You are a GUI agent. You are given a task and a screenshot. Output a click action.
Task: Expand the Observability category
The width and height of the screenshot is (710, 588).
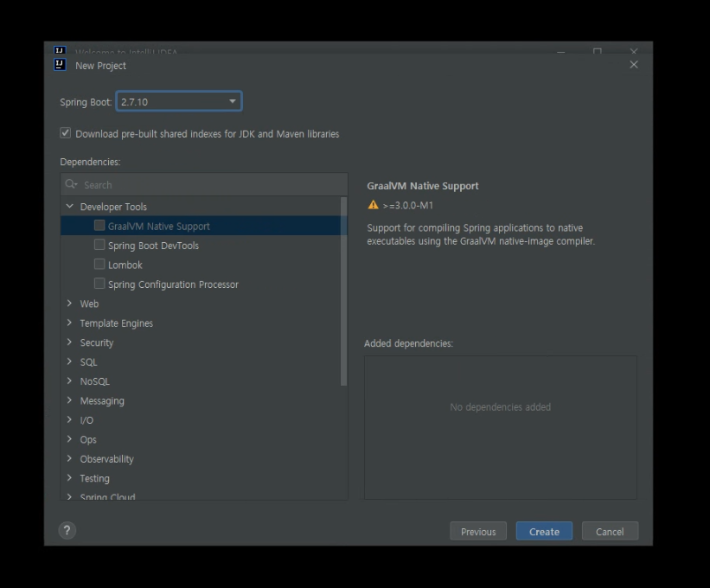point(69,458)
